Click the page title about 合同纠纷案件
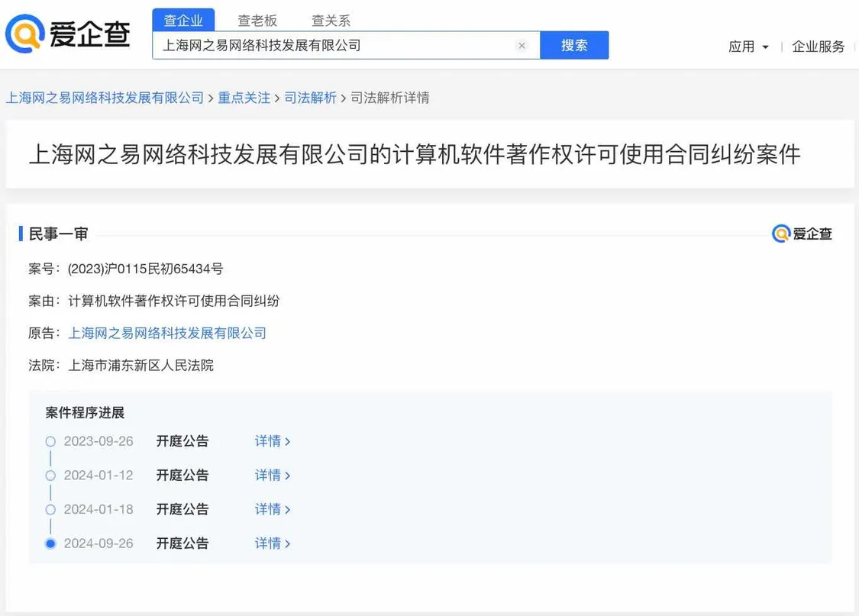The image size is (859, 616). 415,154
